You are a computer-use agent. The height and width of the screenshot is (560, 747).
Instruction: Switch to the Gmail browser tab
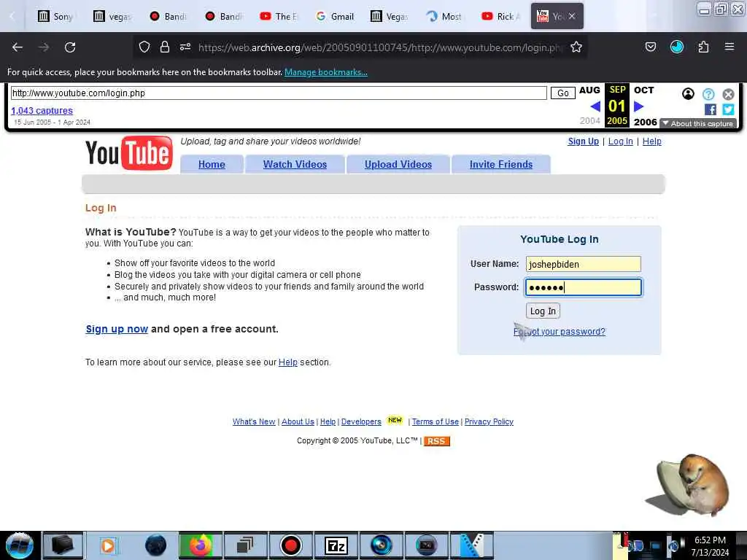point(336,16)
